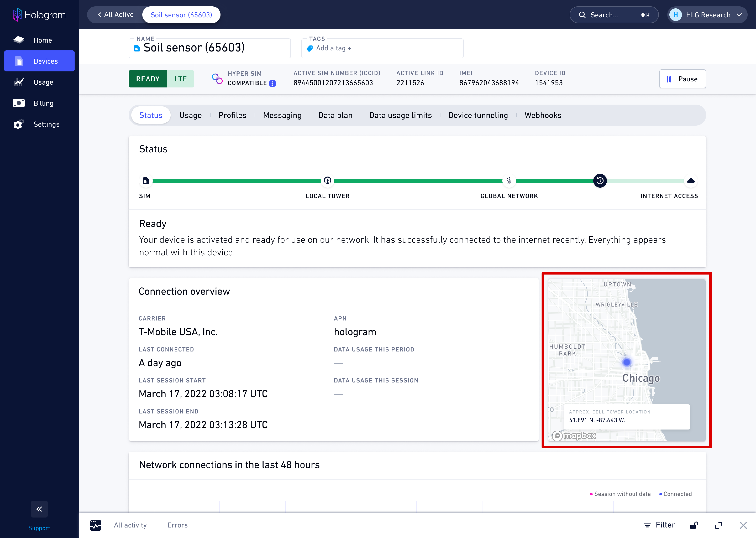The image size is (756, 538).
Task: Select the IMEI 867962043688194
Action: tap(489, 83)
